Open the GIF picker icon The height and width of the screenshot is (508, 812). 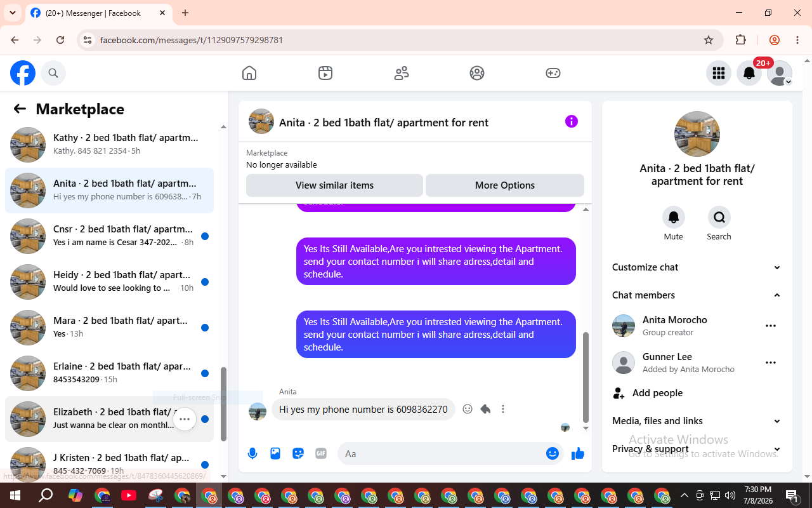[x=321, y=453]
